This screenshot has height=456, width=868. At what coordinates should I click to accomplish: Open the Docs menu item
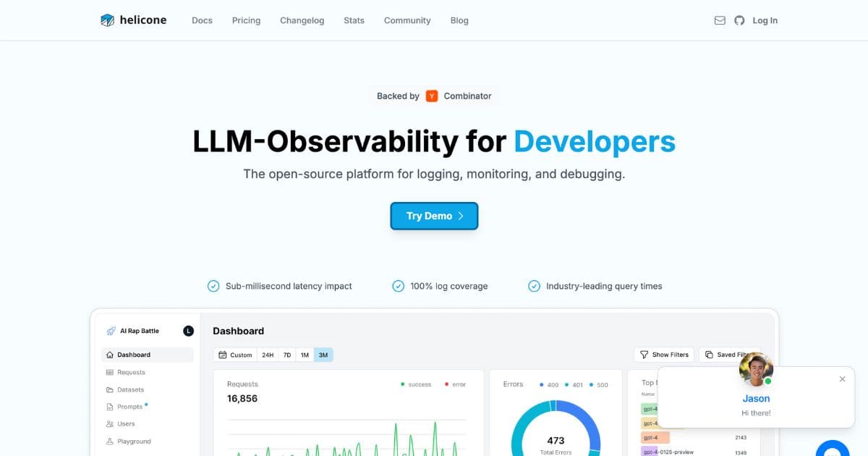click(x=202, y=20)
